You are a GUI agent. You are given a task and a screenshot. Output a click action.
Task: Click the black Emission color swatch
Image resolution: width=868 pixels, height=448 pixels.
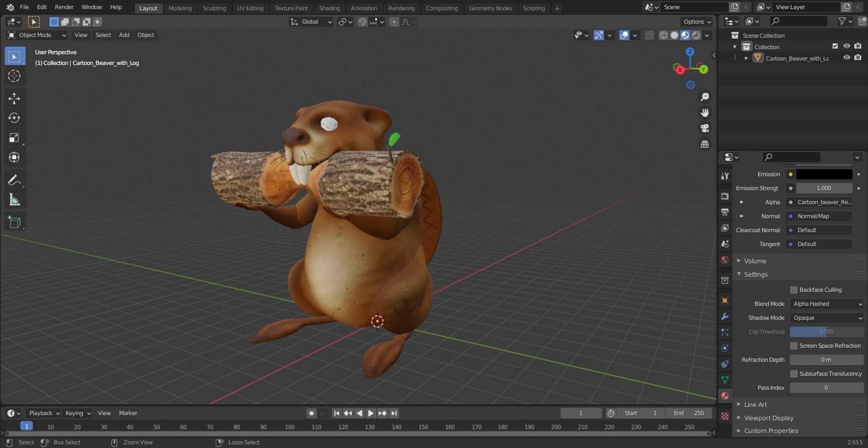click(824, 174)
